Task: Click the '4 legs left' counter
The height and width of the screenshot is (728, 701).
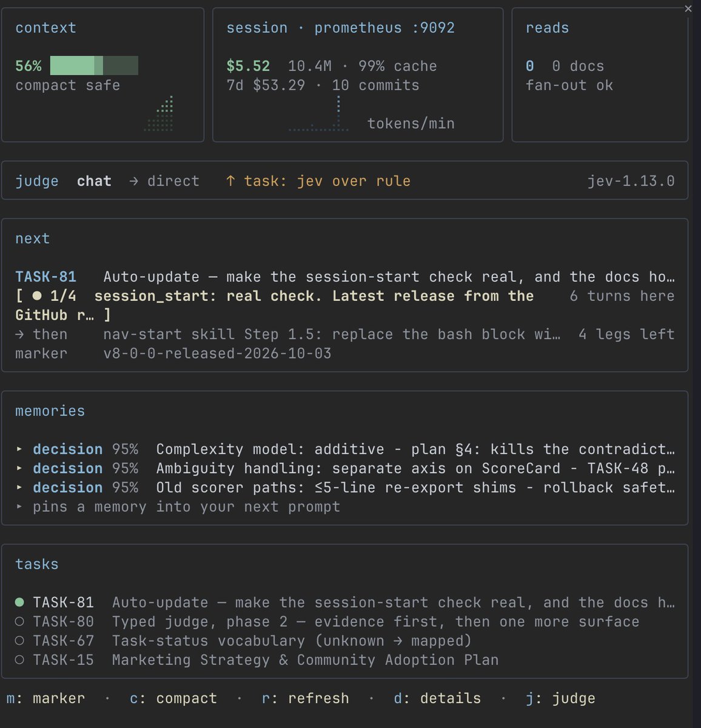Action: [x=626, y=335]
